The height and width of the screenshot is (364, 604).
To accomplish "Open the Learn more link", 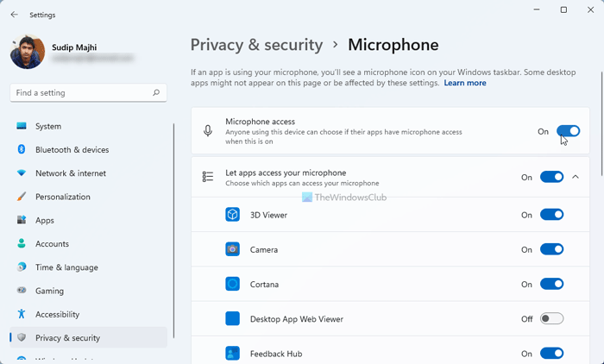I will click(x=464, y=84).
